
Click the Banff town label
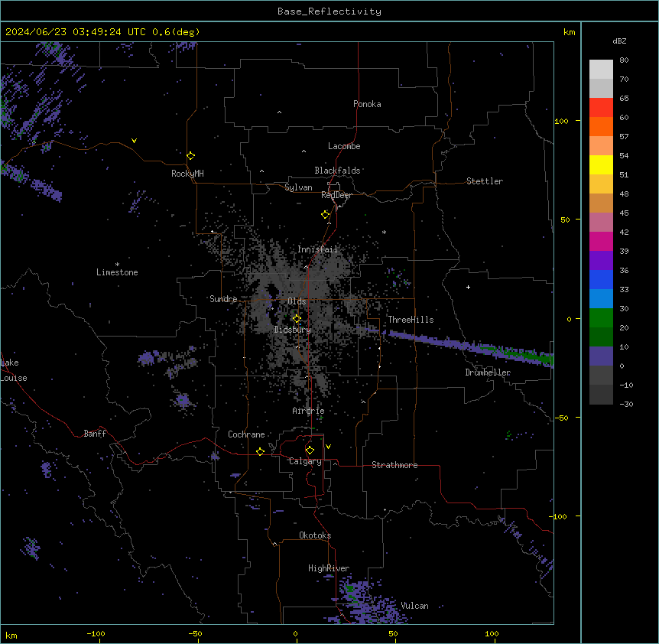95,434
